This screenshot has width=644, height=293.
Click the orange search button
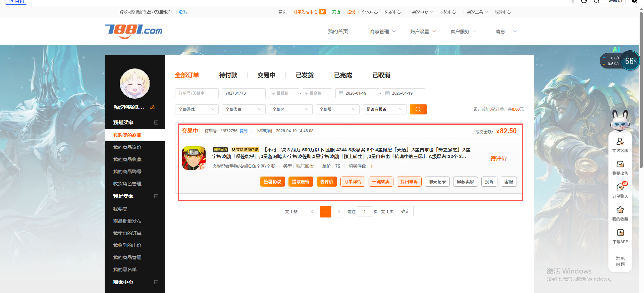click(x=418, y=109)
